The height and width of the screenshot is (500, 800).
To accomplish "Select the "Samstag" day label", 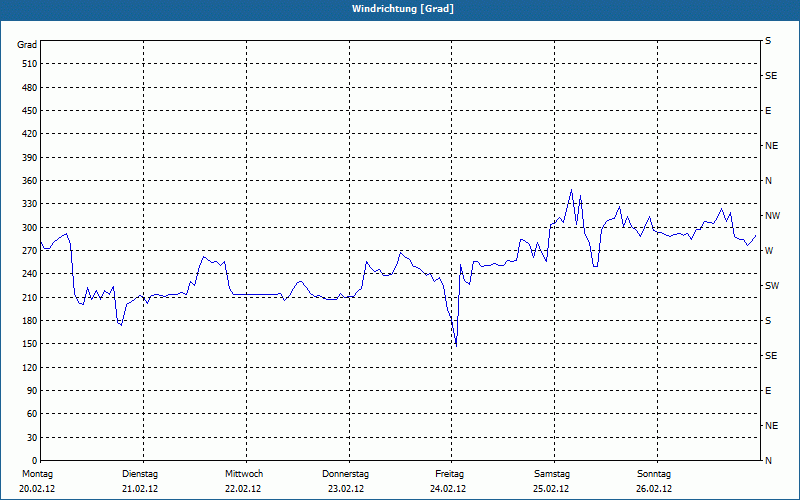I will [x=552, y=474].
